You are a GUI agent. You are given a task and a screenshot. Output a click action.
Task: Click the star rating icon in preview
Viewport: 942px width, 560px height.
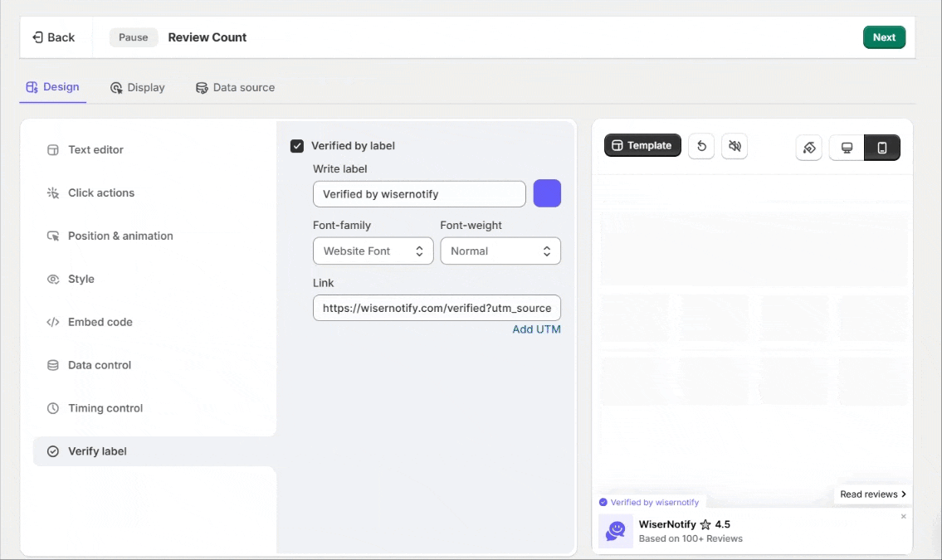[705, 524]
